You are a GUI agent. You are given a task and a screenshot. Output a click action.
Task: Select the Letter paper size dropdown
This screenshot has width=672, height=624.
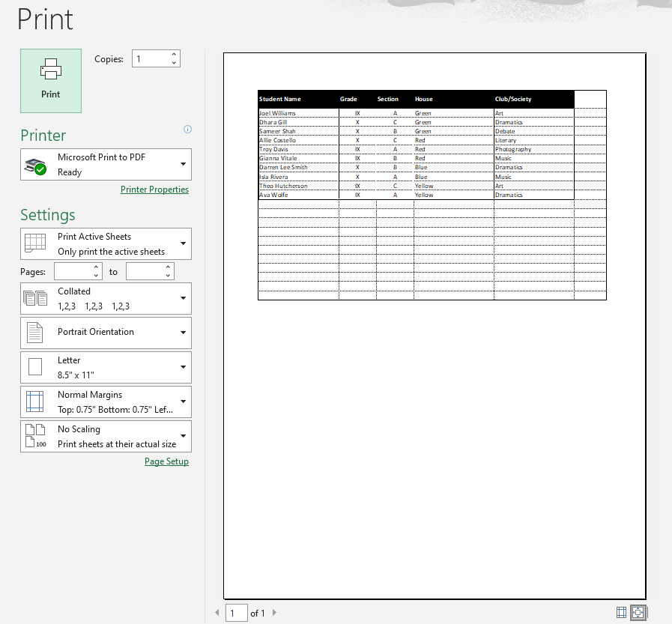(106, 367)
